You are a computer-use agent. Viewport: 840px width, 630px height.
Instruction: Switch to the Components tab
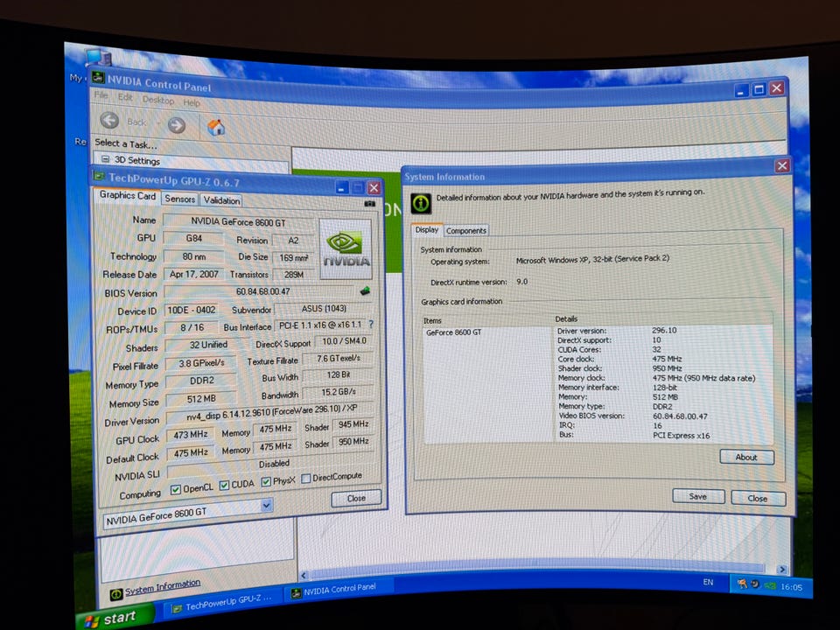pyautogui.click(x=466, y=231)
